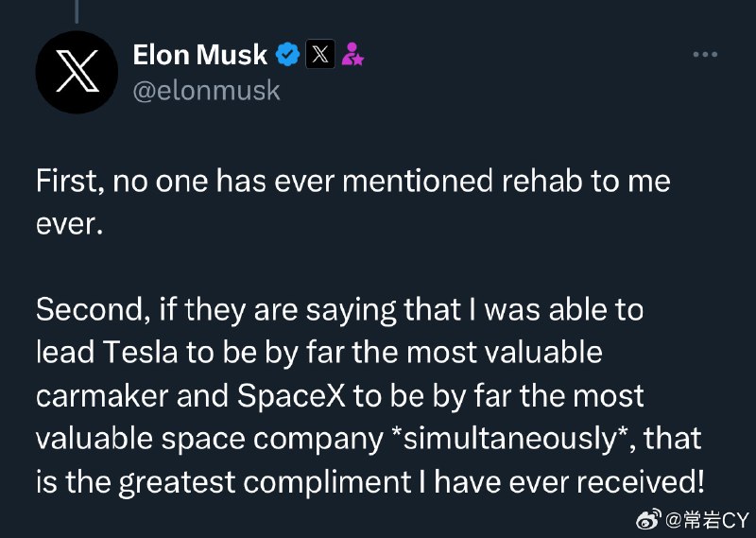Click the word 'Second,' starting paragraph two

[93, 310]
